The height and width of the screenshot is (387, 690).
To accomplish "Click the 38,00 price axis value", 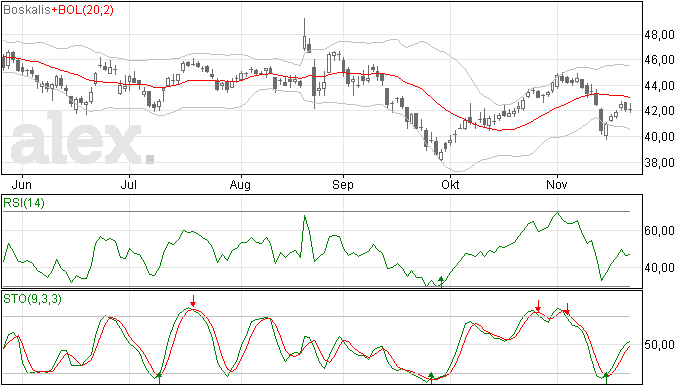I will point(659,163).
